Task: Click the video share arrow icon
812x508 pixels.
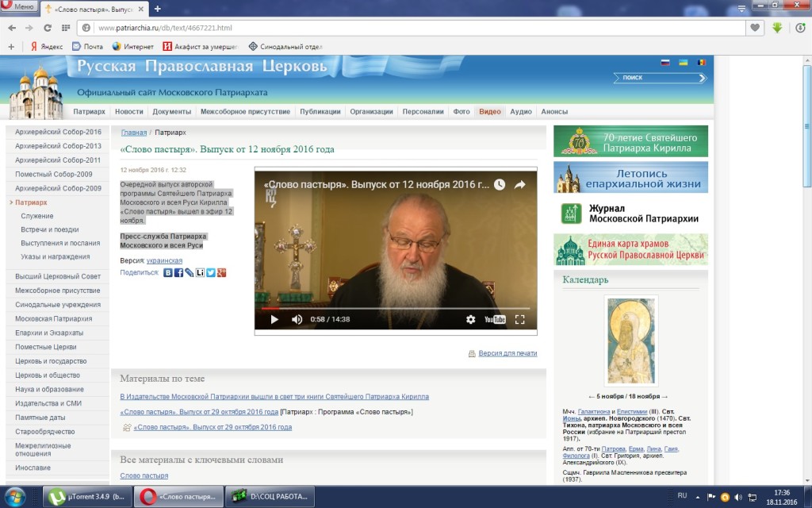Action: tap(519, 184)
